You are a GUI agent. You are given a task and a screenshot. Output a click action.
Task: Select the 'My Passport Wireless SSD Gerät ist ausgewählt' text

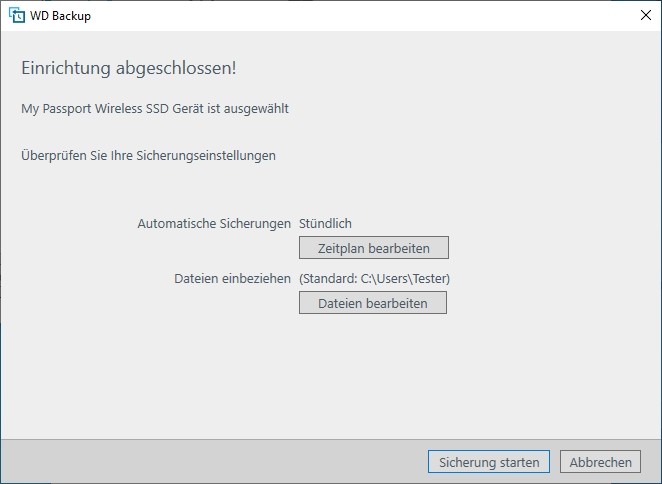155,109
